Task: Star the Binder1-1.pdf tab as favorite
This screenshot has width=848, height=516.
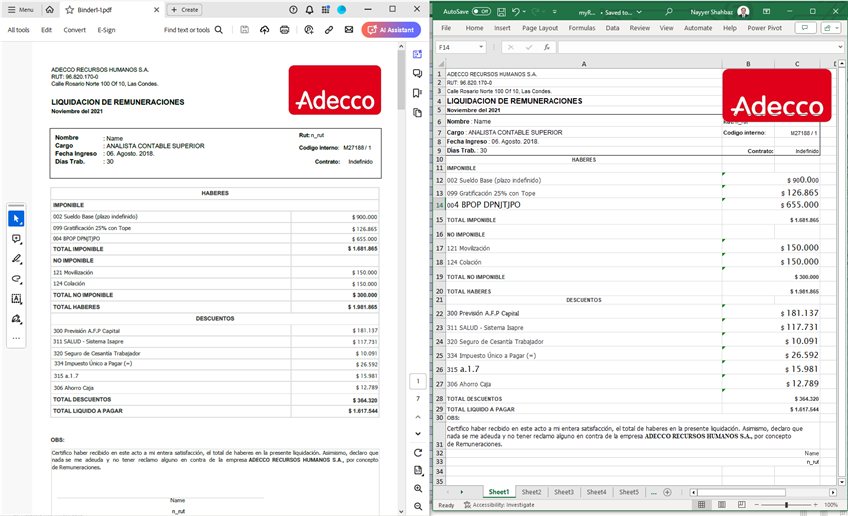Action: point(68,9)
